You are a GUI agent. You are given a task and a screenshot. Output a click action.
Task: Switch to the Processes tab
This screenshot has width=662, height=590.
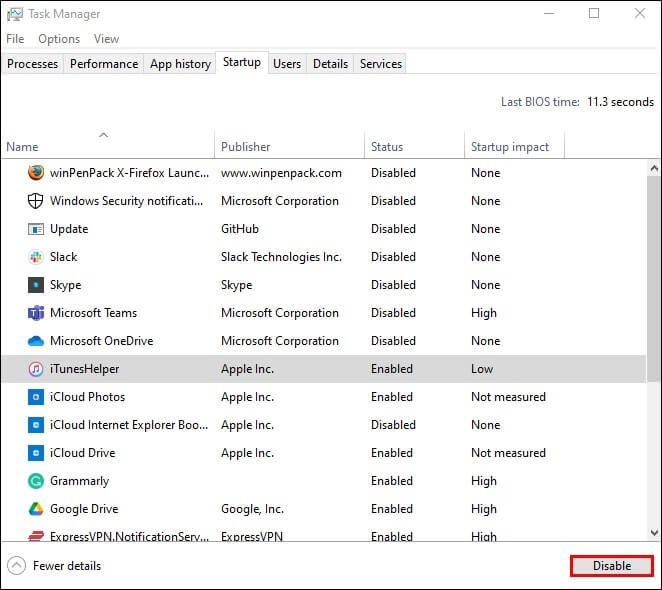pyautogui.click(x=33, y=64)
